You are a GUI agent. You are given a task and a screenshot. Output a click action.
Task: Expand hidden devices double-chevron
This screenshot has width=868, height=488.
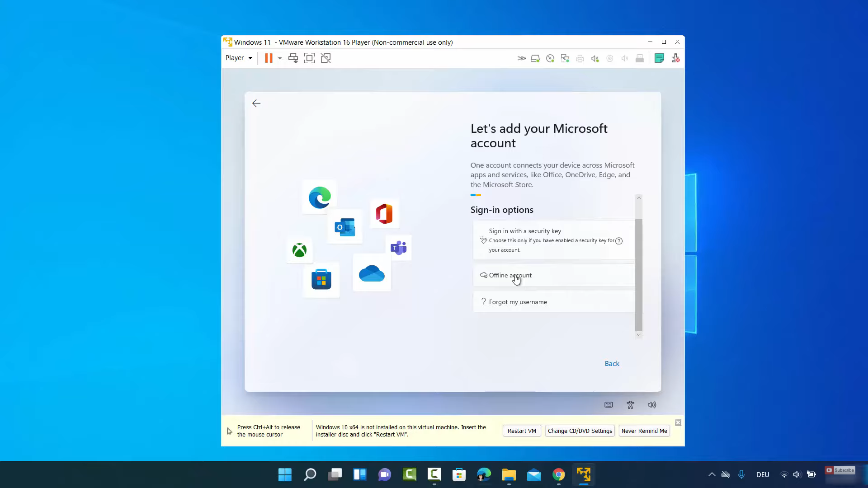click(522, 58)
